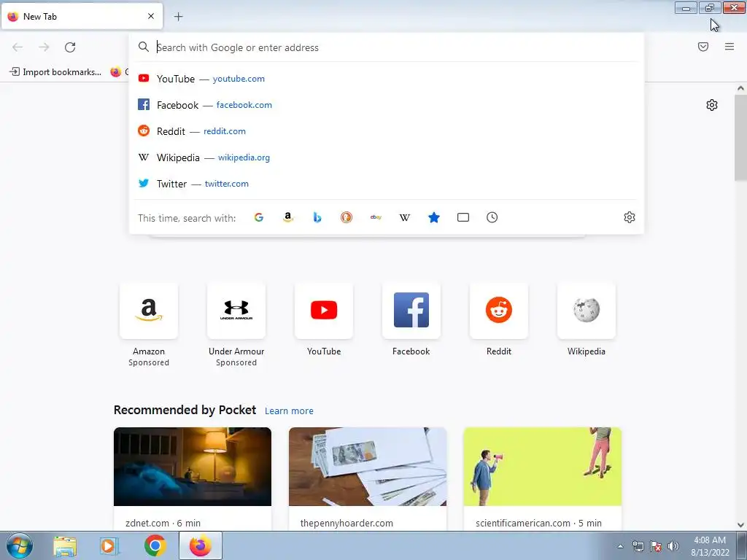Search this time with Amazon
Image resolution: width=747 pixels, height=560 pixels.
[x=287, y=217]
